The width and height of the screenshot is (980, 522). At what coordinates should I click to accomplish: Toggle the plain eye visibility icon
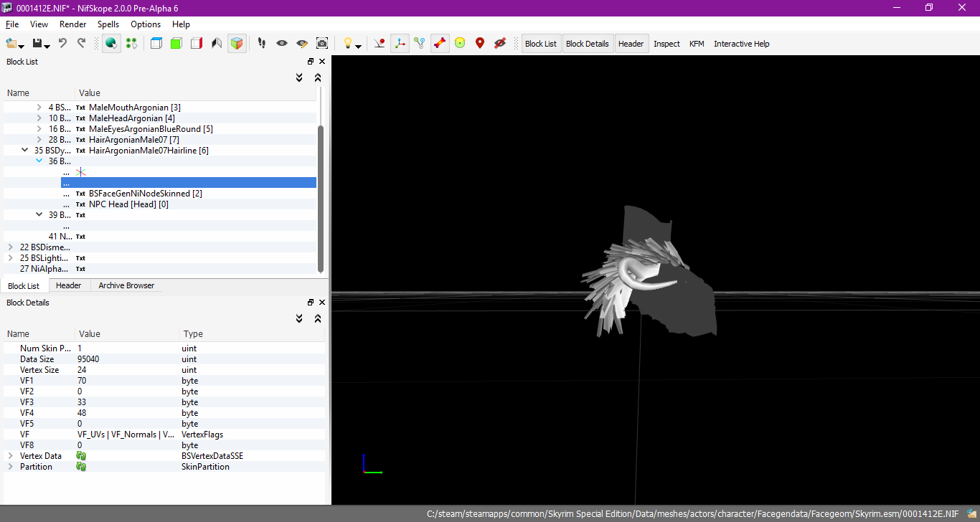point(282,44)
